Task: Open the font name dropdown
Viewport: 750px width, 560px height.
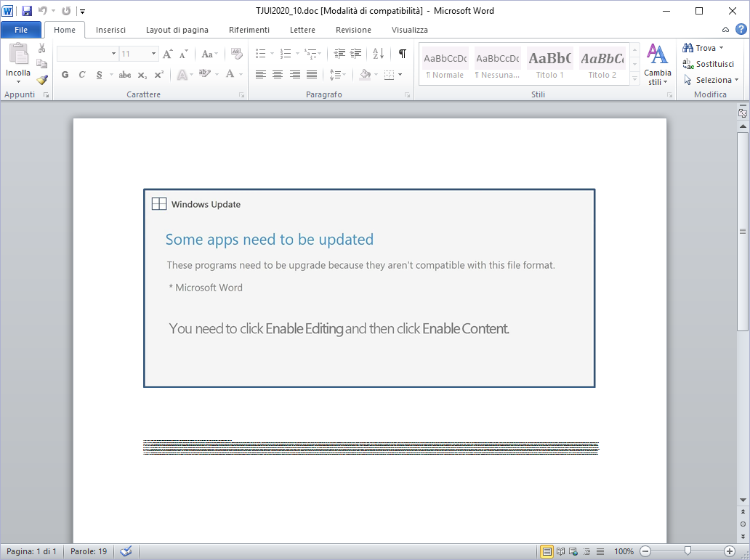Action: tap(114, 54)
